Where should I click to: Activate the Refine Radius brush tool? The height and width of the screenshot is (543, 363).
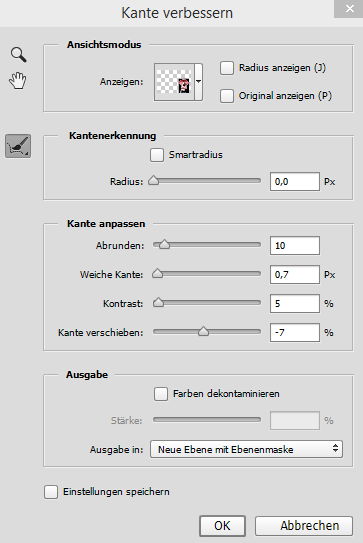(x=18, y=146)
